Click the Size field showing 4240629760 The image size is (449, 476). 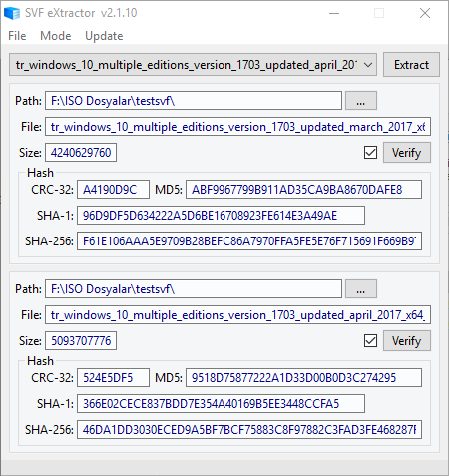click(81, 153)
